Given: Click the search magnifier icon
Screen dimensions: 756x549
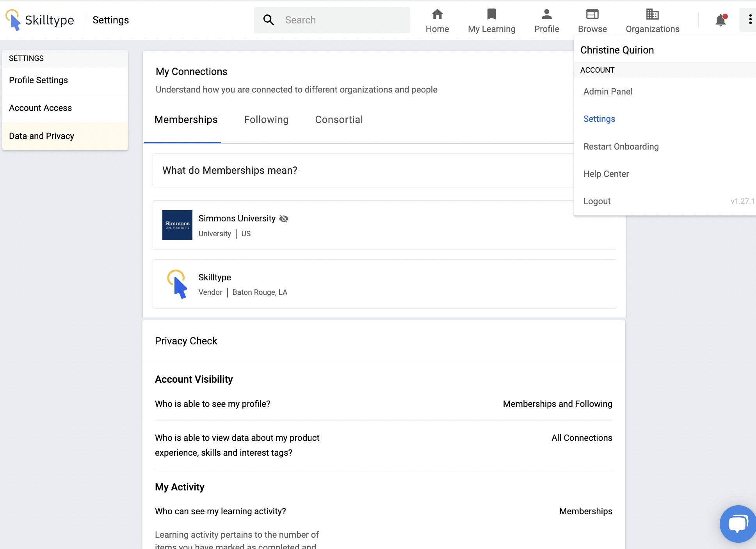Looking at the screenshot, I should point(269,20).
